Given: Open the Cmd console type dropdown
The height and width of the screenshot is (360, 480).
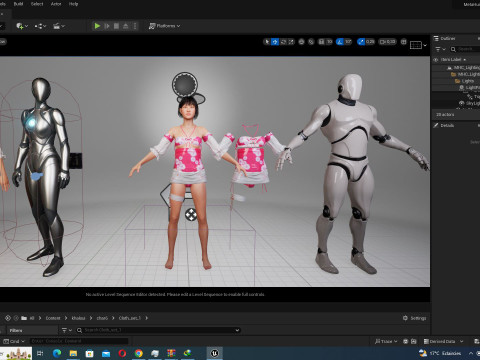Looking at the screenshot, I should point(14,341).
